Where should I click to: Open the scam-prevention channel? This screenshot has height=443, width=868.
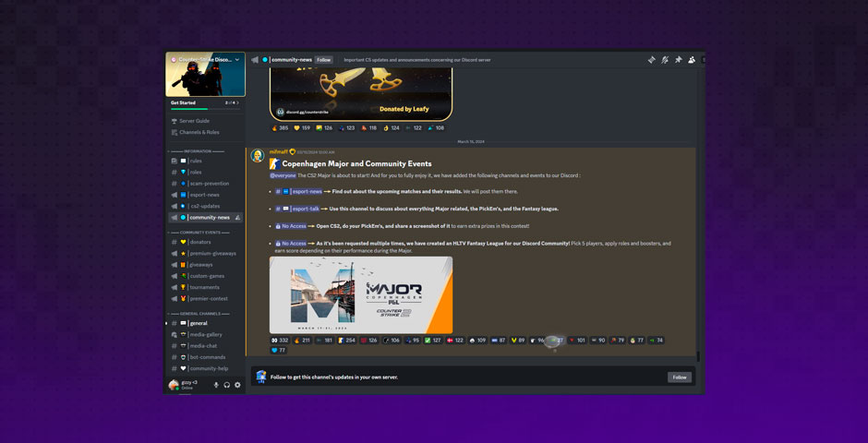coord(205,184)
